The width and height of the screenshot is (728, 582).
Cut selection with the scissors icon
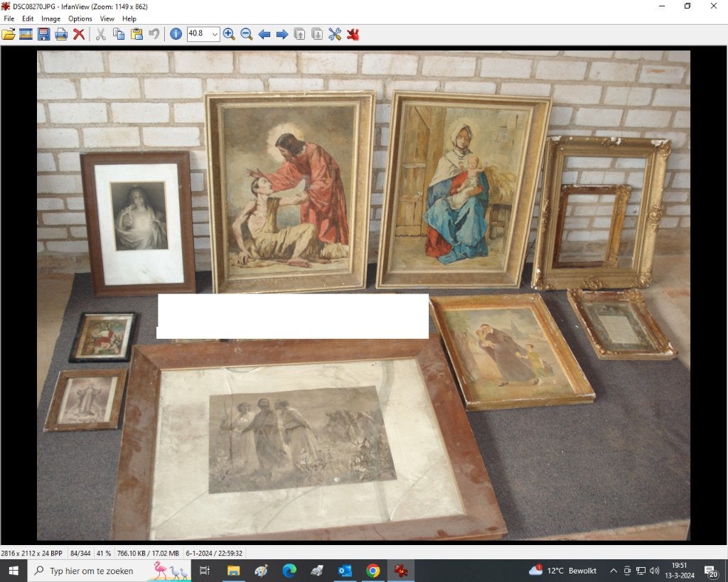(101, 34)
